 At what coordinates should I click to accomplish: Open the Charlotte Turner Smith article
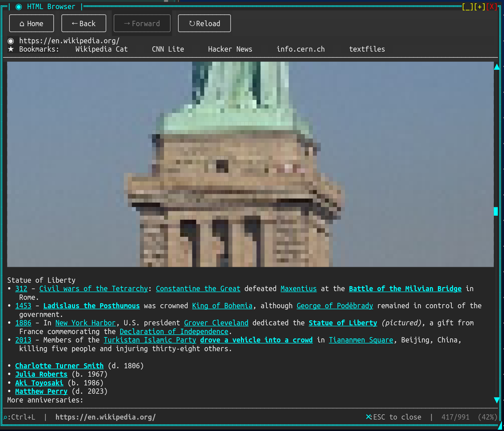click(x=59, y=366)
